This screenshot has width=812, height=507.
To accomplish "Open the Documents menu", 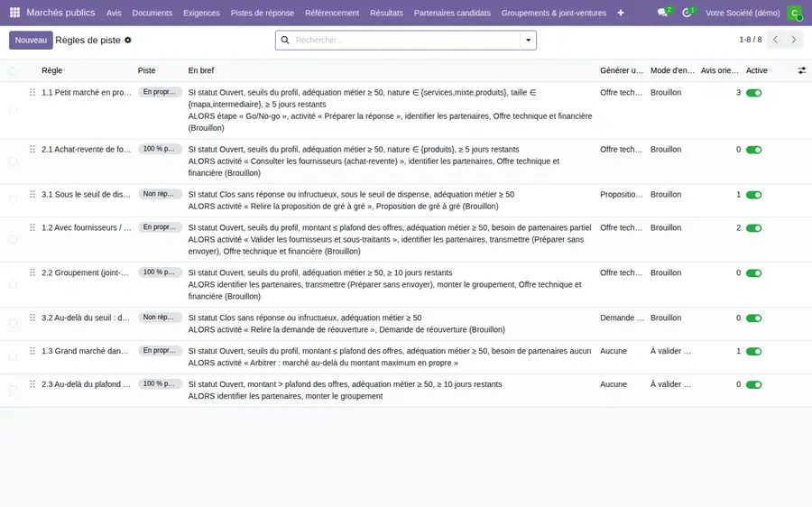I will pos(152,13).
